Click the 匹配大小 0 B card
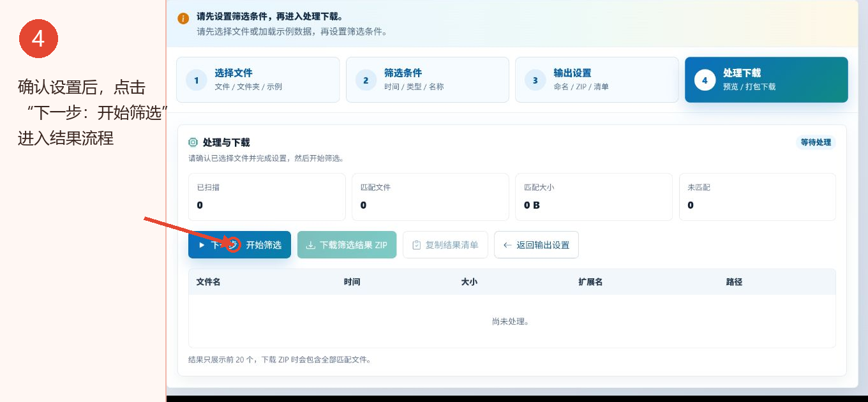Image resolution: width=868 pixels, height=402 pixels. [594, 197]
